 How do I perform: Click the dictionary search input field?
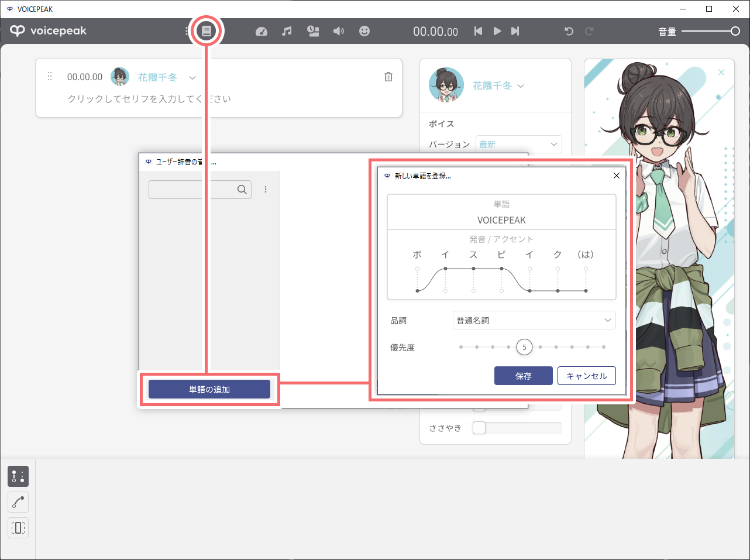point(200,190)
